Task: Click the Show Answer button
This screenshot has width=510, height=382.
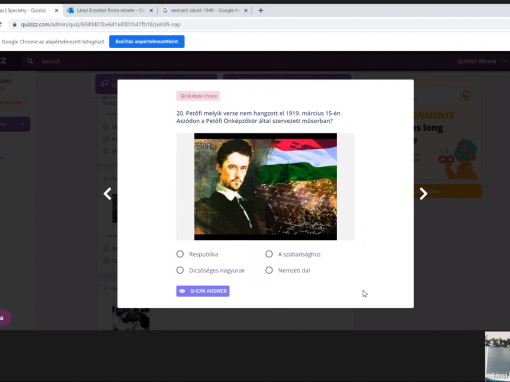Action: (x=203, y=291)
